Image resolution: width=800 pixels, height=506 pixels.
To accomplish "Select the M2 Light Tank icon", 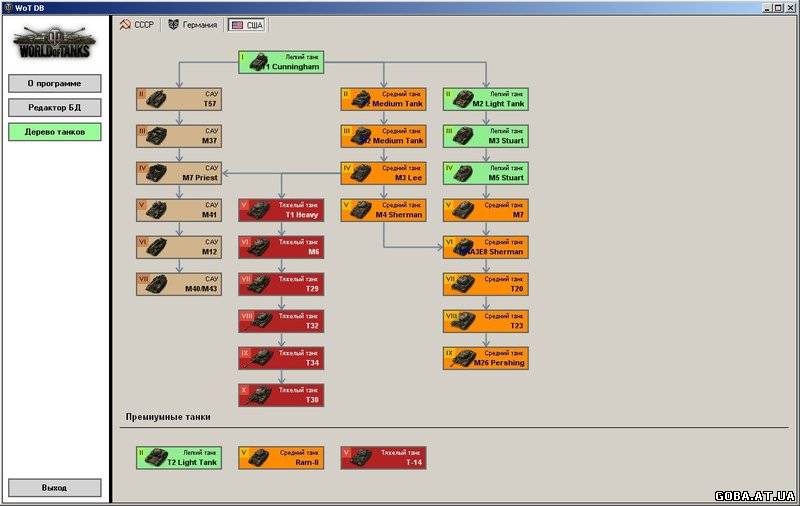I will tap(463, 99).
